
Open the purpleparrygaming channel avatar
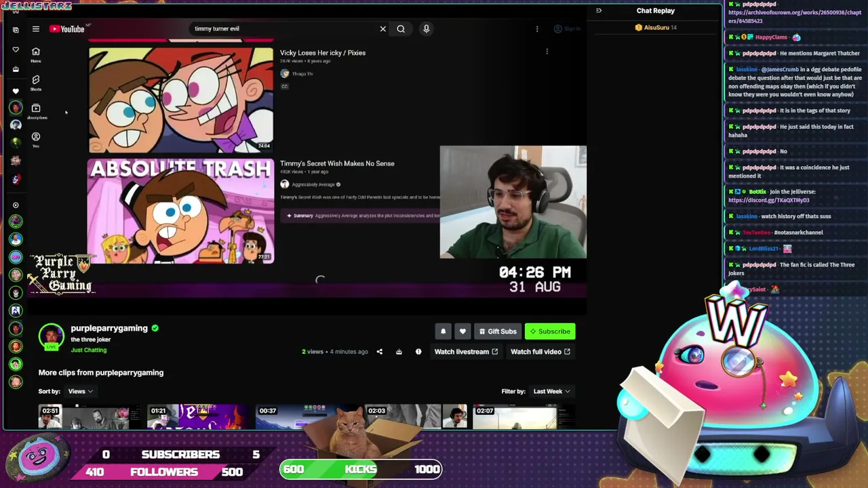[x=51, y=337]
